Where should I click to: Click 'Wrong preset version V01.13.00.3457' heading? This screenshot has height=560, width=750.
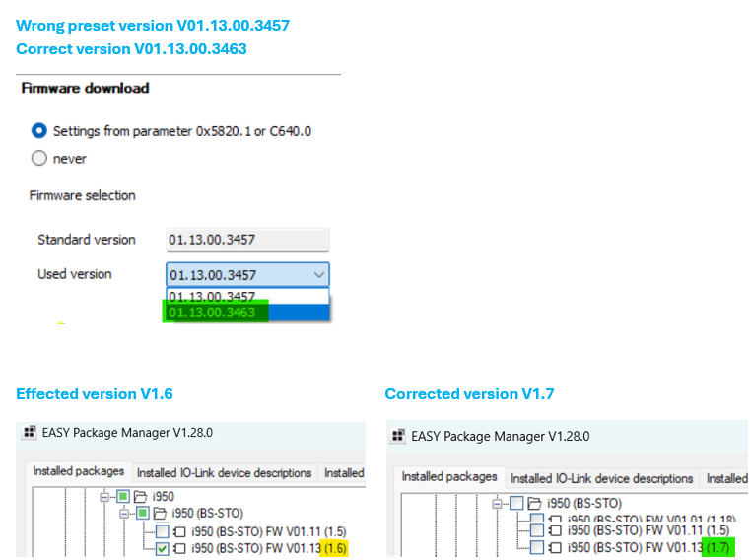(x=153, y=26)
